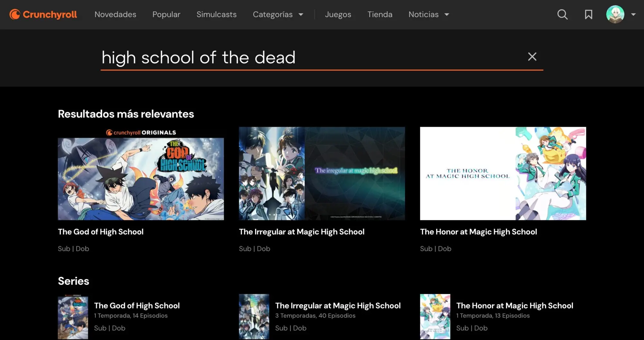Open The Irregular at Magic High School banner
Screen dimensions: 644x340
(322, 174)
